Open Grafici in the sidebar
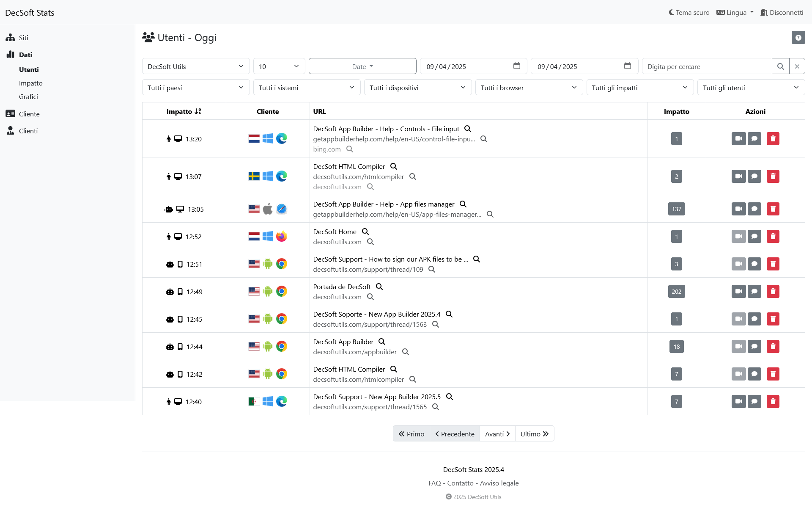812x513 pixels. (x=28, y=97)
